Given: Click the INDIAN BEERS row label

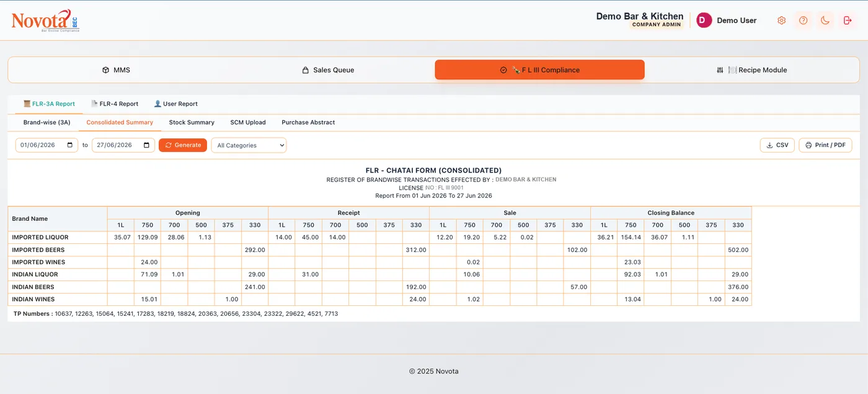Looking at the screenshot, I should click(33, 287).
